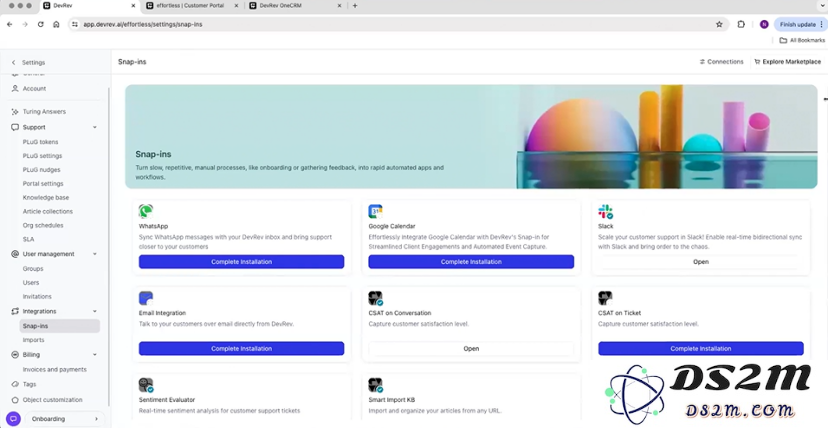
Task: Open Knowledge base settings
Action: click(x=46, y=197)
